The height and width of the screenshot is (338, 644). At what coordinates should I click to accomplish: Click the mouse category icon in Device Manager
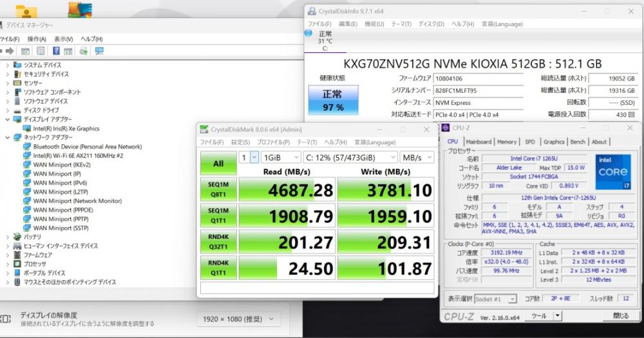[x=17, y=282]
